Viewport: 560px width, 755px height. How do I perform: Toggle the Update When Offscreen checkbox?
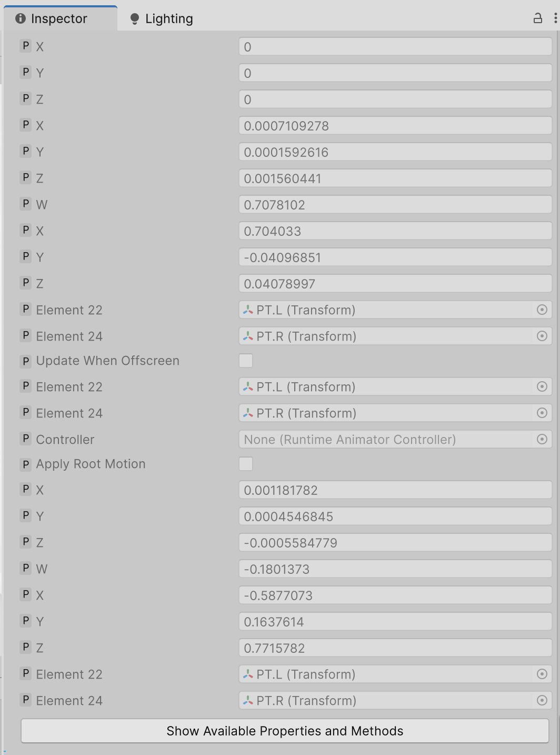pos(246,361)
